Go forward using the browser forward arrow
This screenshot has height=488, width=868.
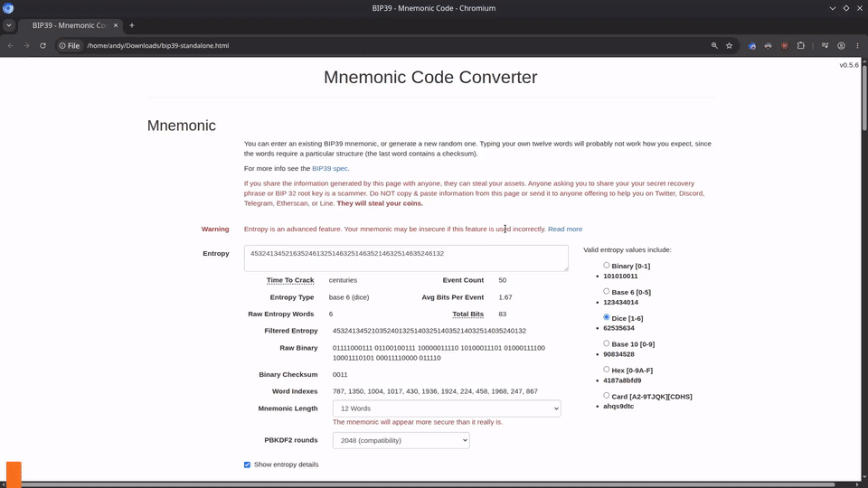pos(26,46)
